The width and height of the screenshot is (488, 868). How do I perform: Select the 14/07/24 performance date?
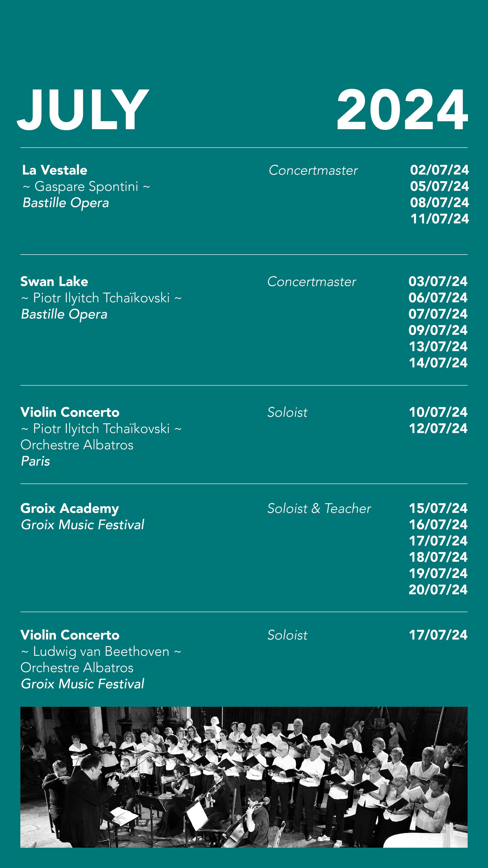tap(438, 363)
